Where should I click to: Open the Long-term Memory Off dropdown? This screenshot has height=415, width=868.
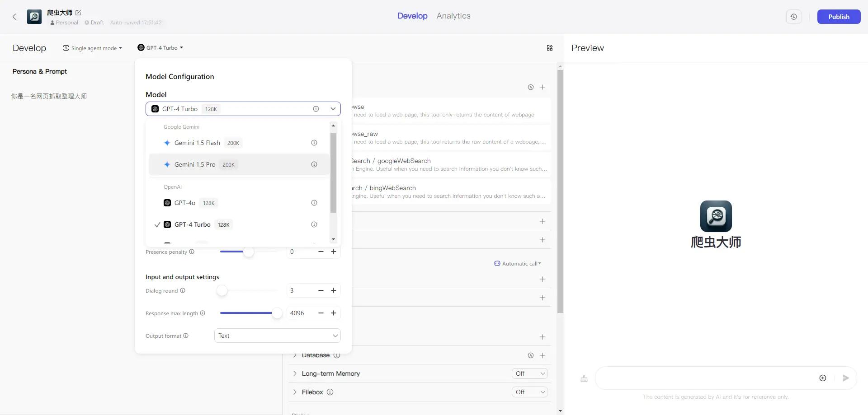tap(530, 373)
